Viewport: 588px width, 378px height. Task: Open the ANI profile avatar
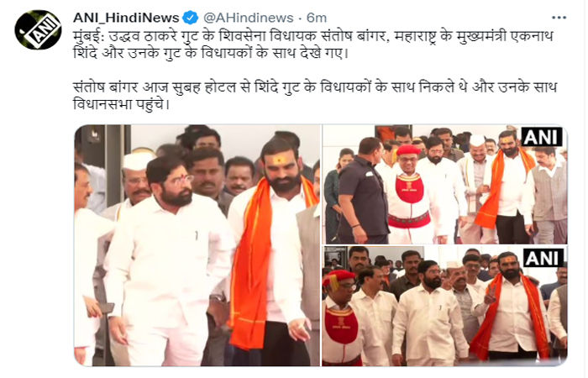38,29
